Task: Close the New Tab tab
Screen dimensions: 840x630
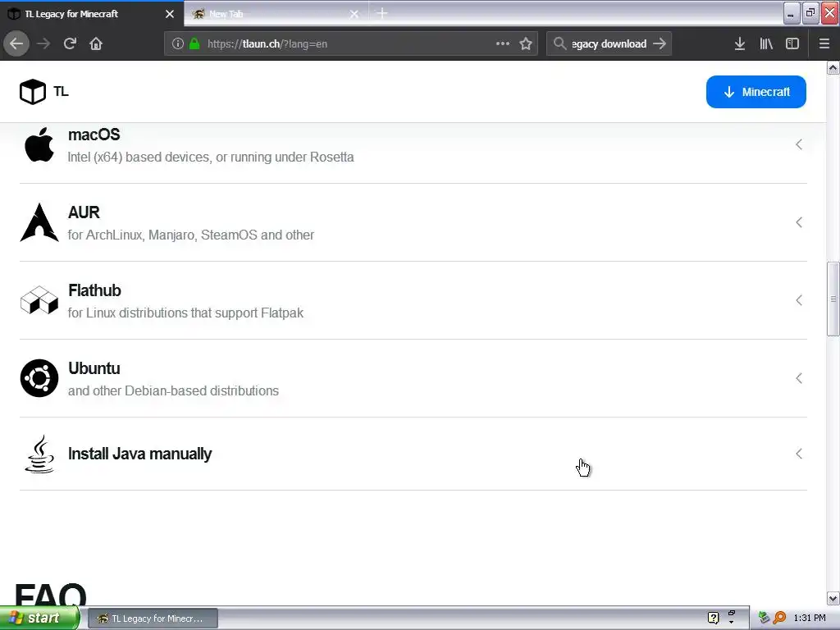Action: (x=354, y=14)
